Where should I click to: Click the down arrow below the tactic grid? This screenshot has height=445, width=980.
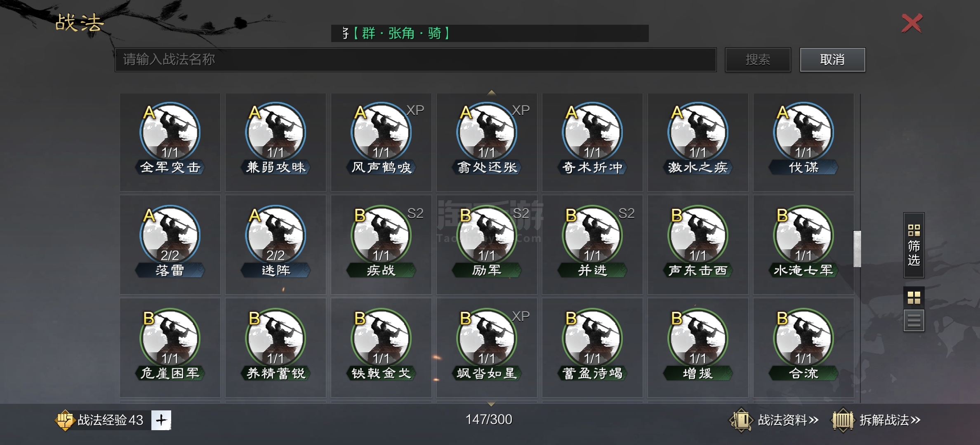(491, 404)
